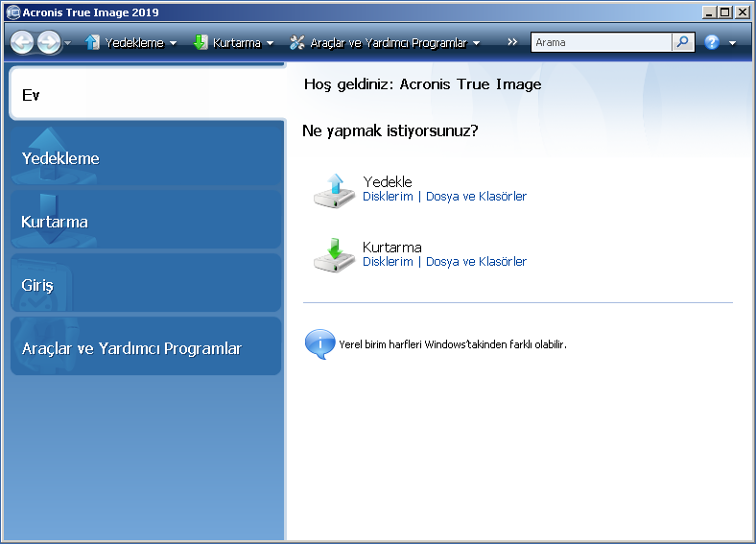Focus the Arama search field
The height and width of the screenshot is (544, 756).
(x=602, y=42)
